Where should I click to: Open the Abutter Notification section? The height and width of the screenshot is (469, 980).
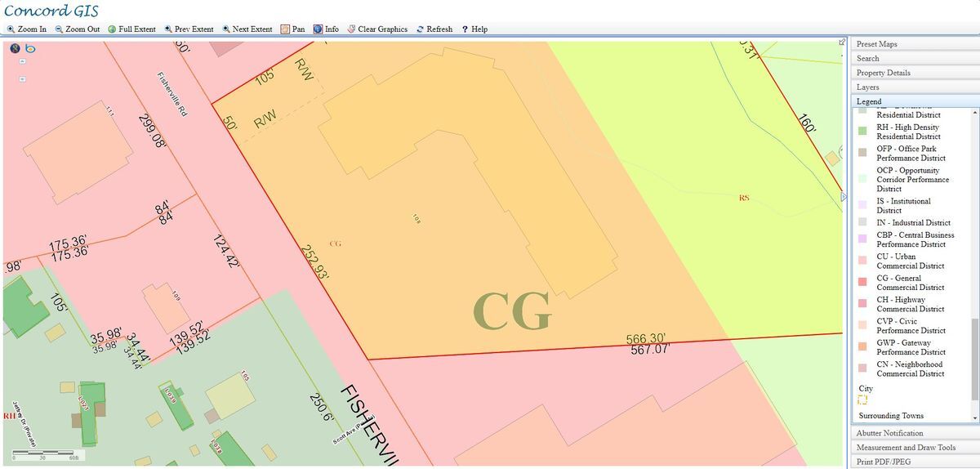pos(889,433)
